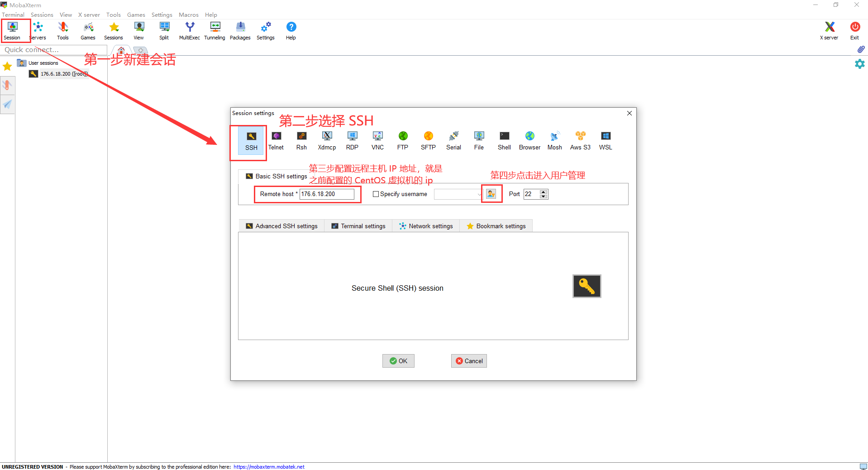Click the Remote host input field
The width and height of the screenshot is (868, 470).
[x=327, y=194]
